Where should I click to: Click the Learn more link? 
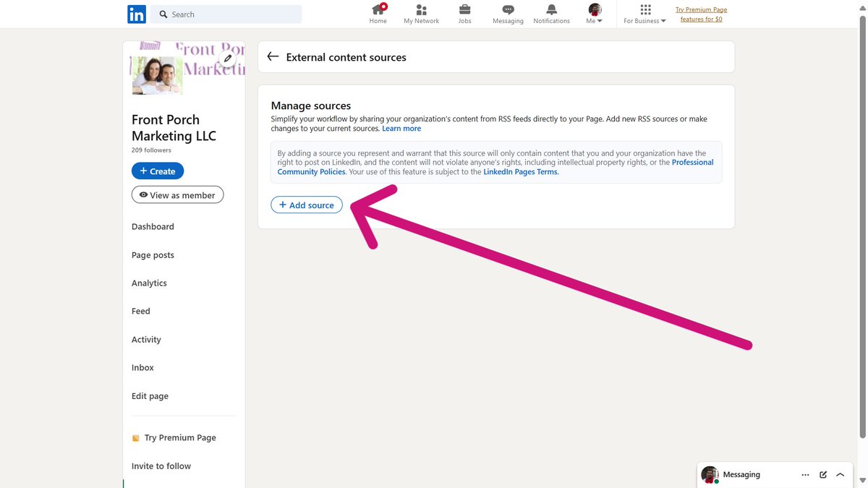pos(401,129)
